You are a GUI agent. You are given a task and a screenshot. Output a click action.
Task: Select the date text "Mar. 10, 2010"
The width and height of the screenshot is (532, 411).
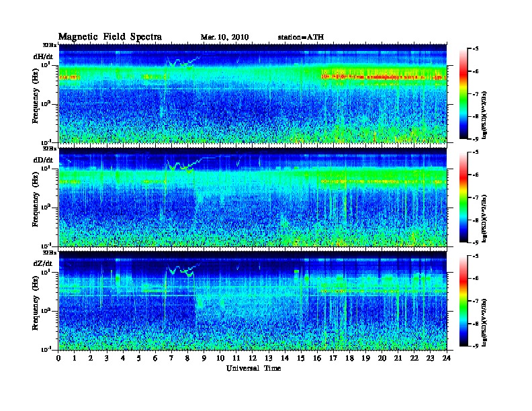(224, 38)
